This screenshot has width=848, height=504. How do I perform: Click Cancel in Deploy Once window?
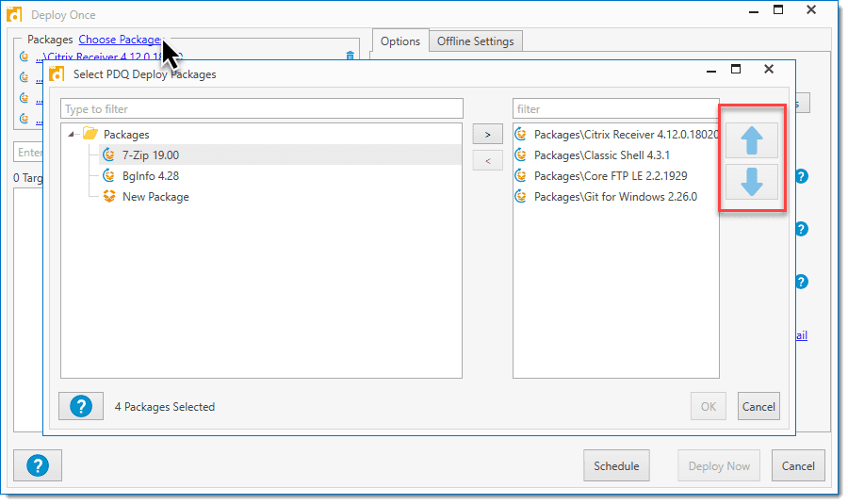coord(798,465)
